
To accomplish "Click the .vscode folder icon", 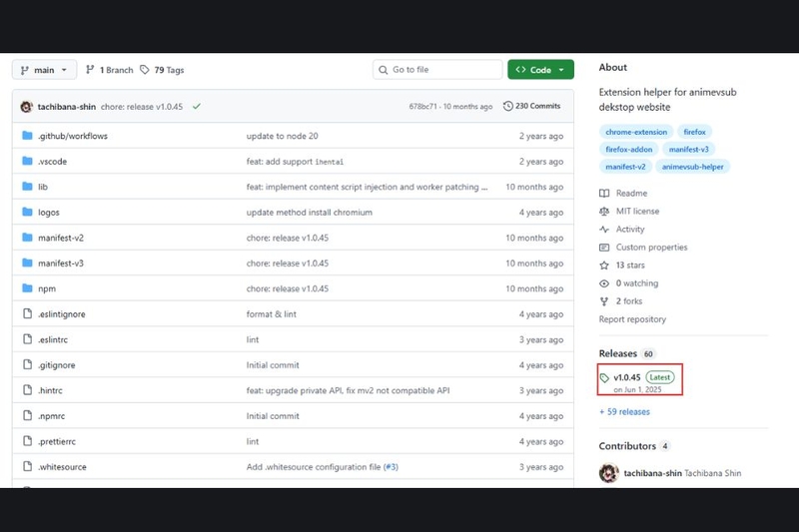I will 28,161.
